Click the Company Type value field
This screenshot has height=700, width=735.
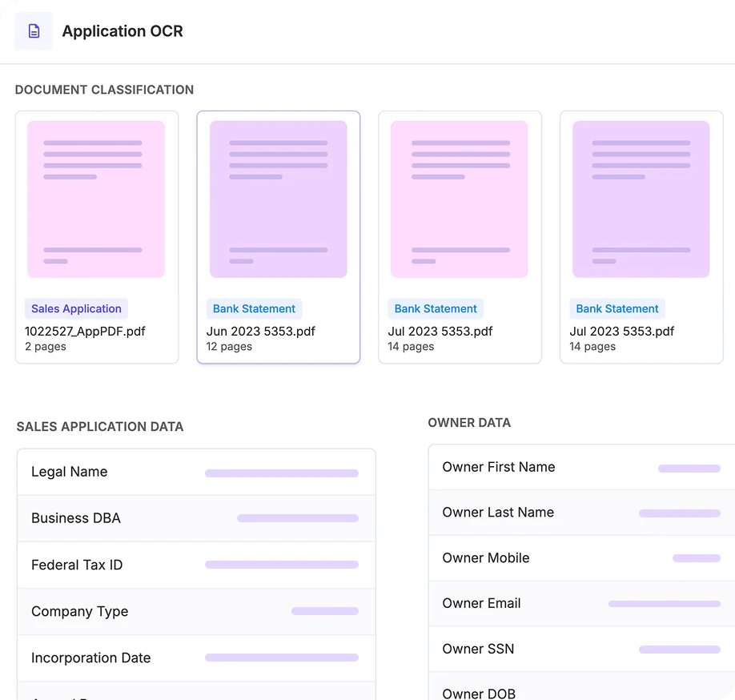[x=325, y=611]
